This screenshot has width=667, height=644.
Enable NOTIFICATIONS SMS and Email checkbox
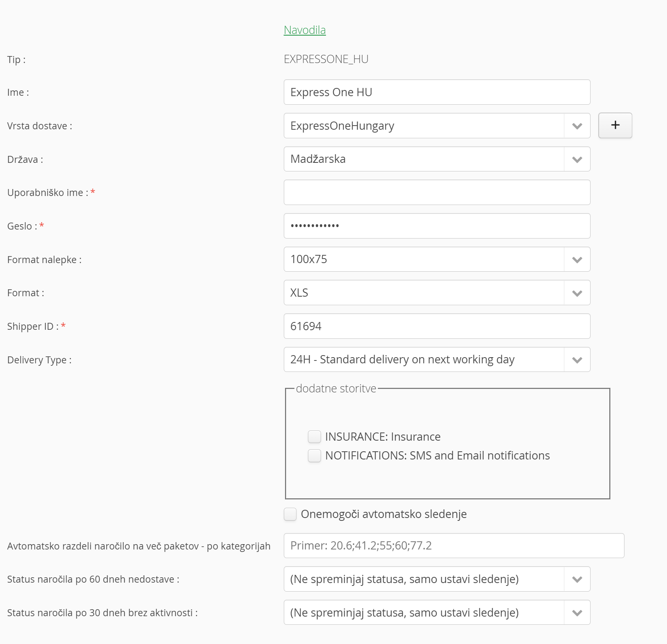tap(314, 455)
